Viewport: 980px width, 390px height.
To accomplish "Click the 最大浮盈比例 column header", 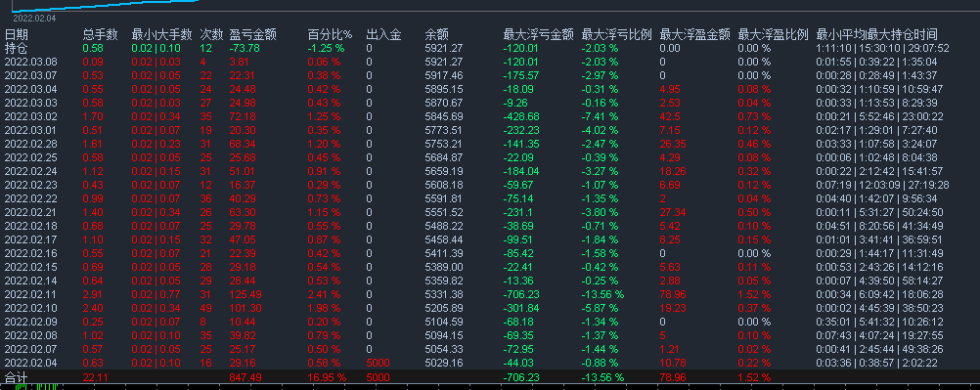I will pyautogui.click(x=773, y=34).
